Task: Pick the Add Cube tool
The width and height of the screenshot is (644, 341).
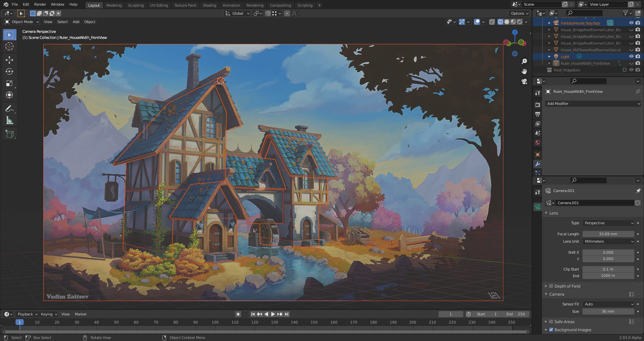Action: pos(9,134)
